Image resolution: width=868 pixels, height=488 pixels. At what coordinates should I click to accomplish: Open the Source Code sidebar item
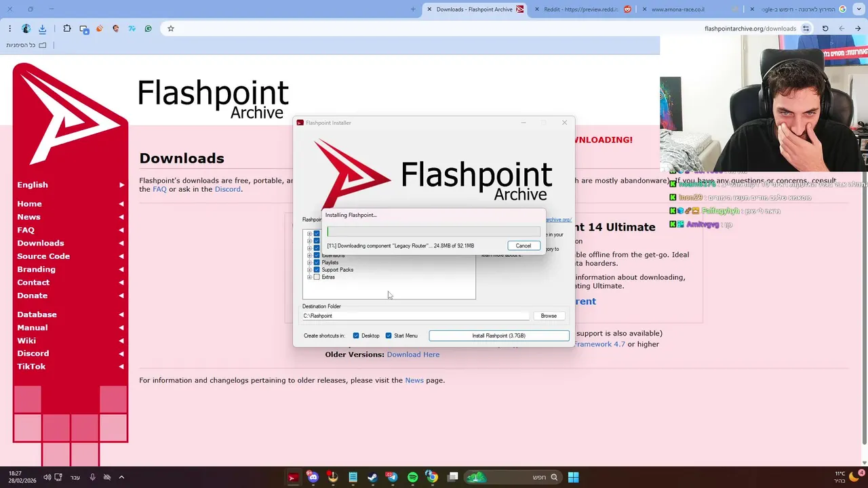pos(71,256)
